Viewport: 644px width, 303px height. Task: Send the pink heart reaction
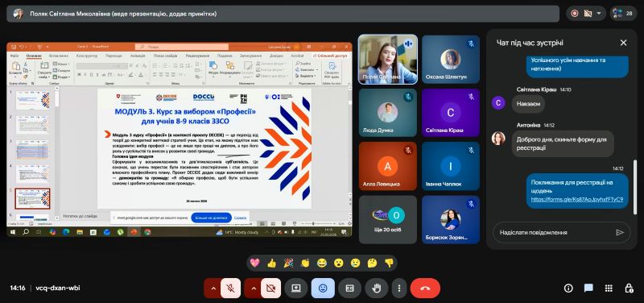coord(254,264)
